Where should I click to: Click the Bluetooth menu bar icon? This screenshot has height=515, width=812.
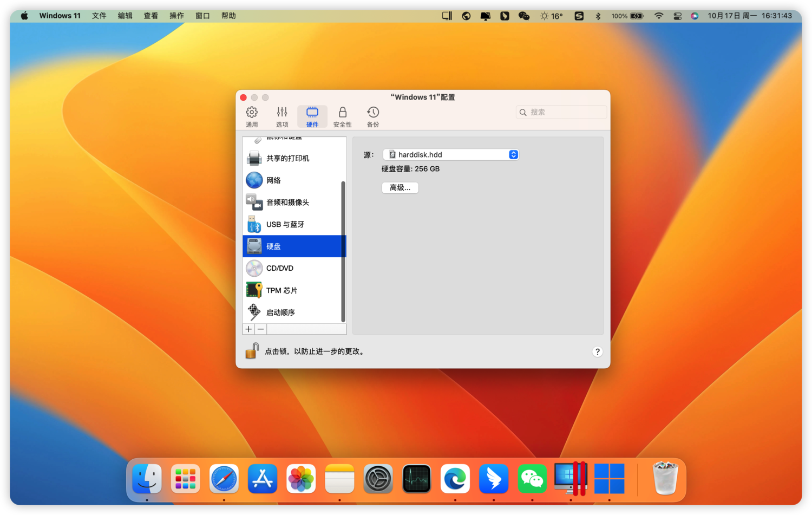pyautogui.click(x=598, y=16)
